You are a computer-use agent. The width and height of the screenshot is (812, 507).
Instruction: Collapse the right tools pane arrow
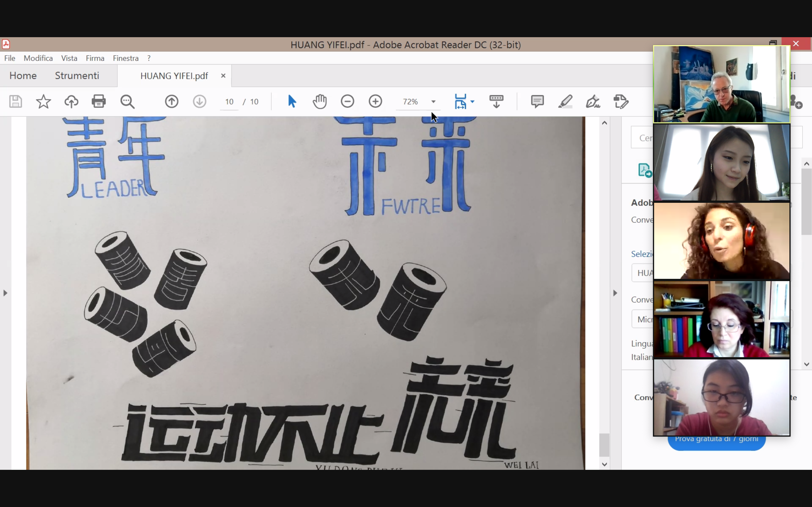point(615,293)
